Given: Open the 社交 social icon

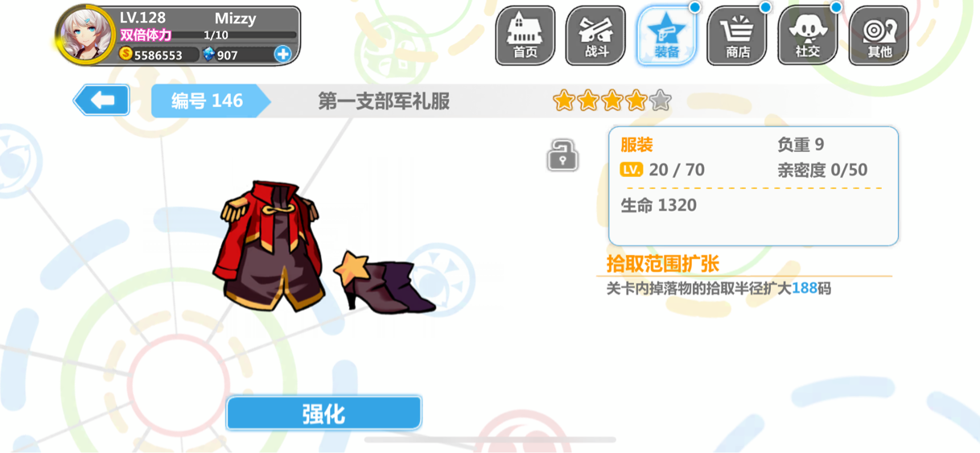Looking at the screenshot, I should (808, 36).
